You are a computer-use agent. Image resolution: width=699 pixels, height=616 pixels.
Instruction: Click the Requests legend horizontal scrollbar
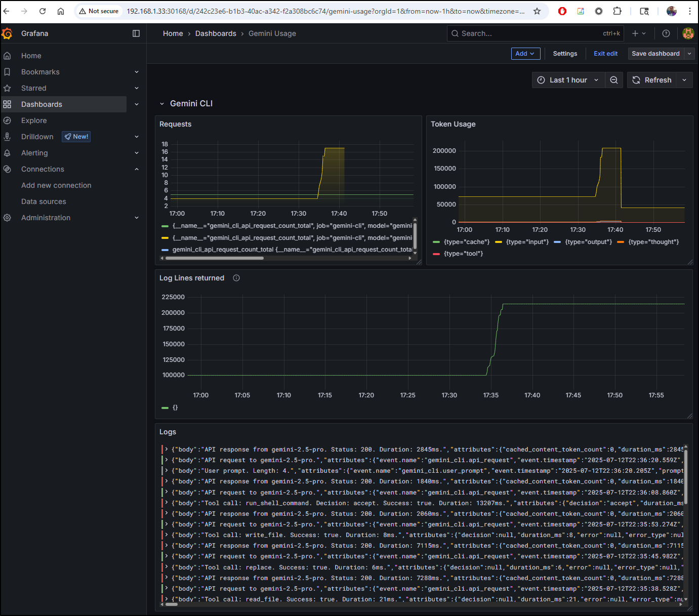pos(215,258)
